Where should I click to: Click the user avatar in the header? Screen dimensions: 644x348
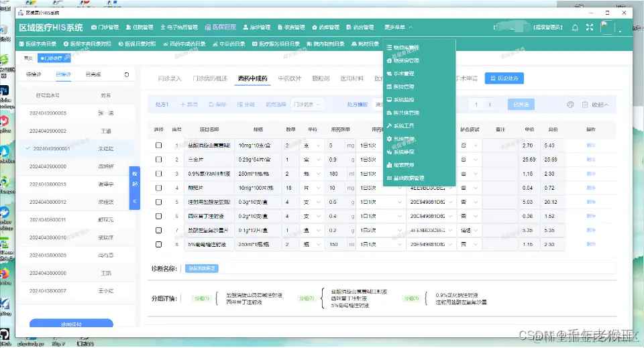click(607, 27)
